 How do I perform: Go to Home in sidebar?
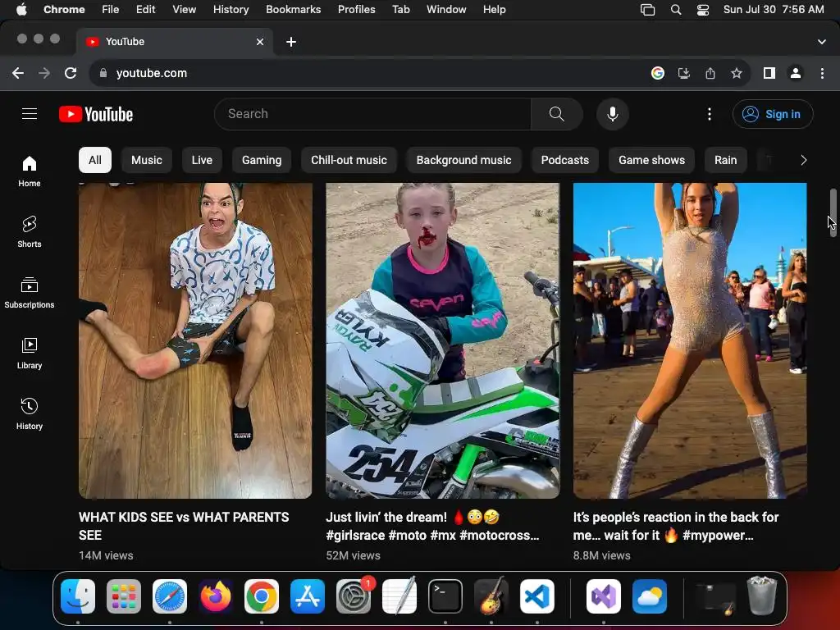pyautogui.click(x=30, y=171)
